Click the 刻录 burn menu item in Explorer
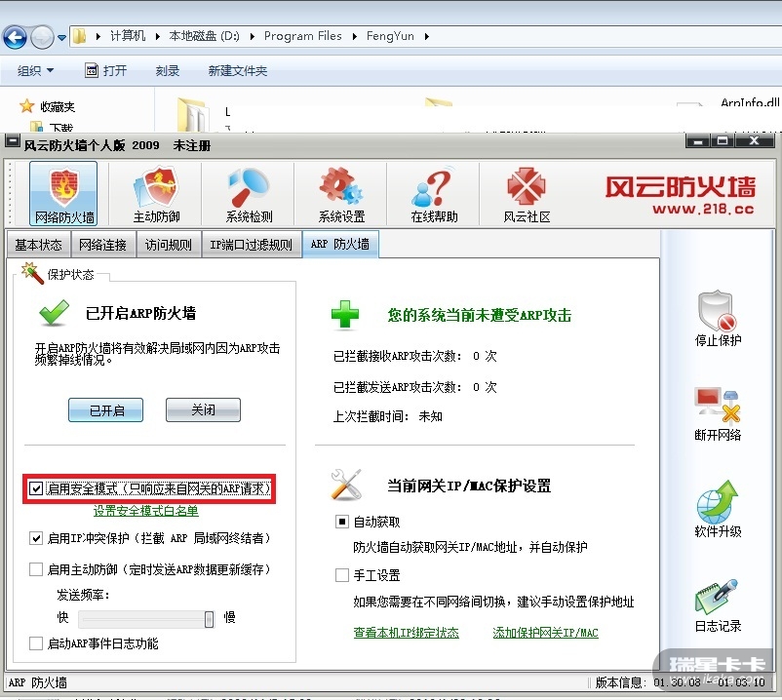Viewport: 782px width, 700px height. pos(167,71)
